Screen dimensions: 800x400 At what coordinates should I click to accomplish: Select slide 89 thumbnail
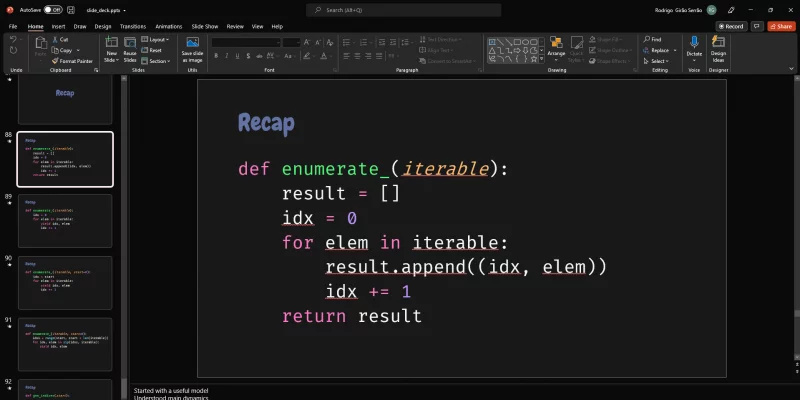coord(65,220)
